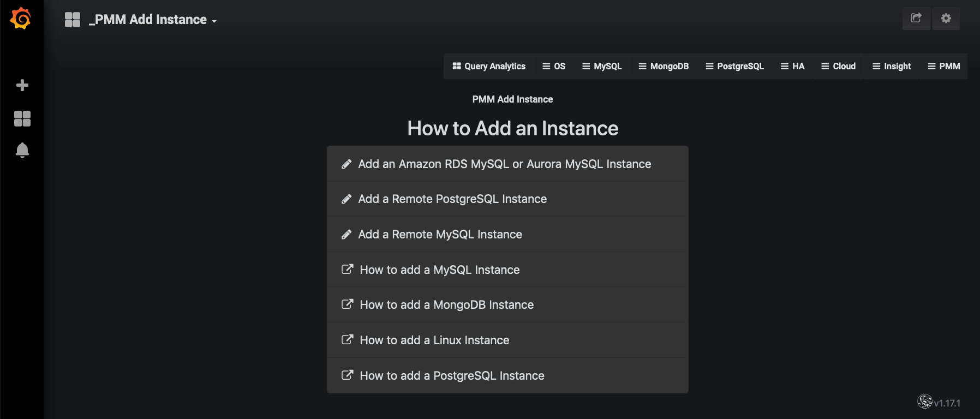Open the Alerting bell icon in sidebar
Screen dimensions: 980x419
tap(22, 150)
